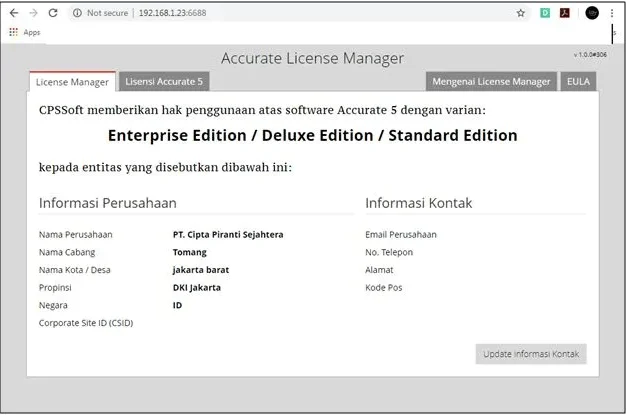Click the green extension icon in toolbar
Image resolution: width=626 pixels, height=415 pixels.
tap(545, 13)
